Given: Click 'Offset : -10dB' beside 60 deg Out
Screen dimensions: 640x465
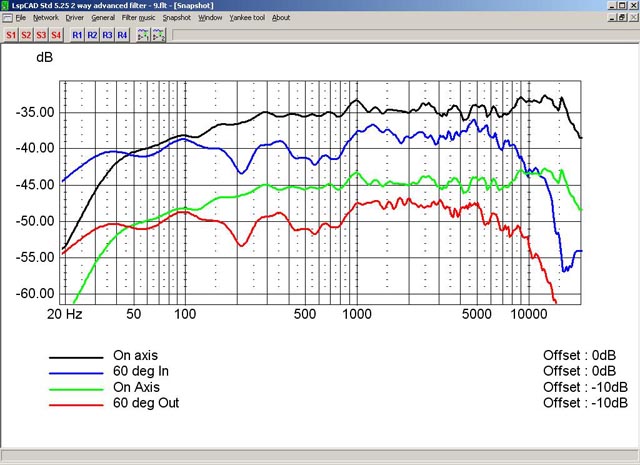Looking at the screenshot, I should click(585, 403).
